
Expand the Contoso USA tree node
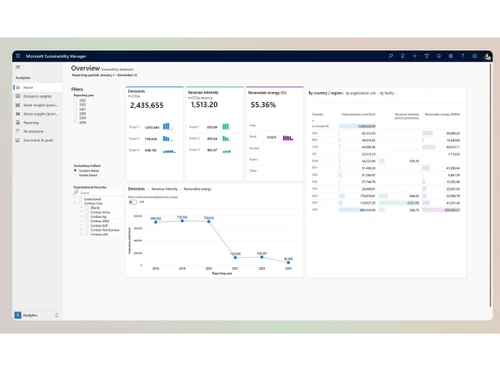(81, 234)
